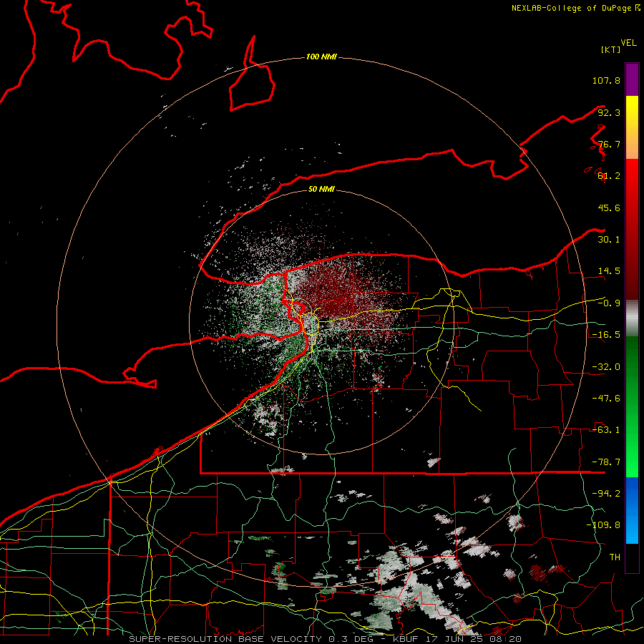Click the 14.5 legend value
Screen dimensions: 644x644
click(609, 271)
